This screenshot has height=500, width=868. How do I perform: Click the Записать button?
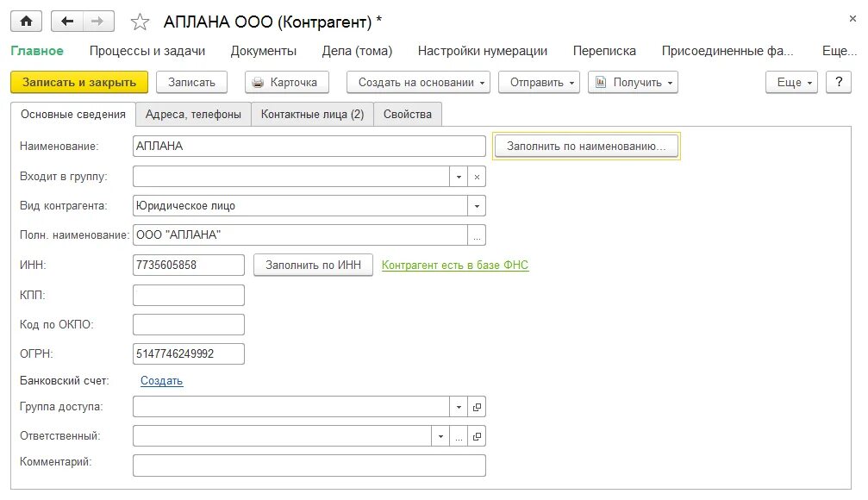pos(191,82)
